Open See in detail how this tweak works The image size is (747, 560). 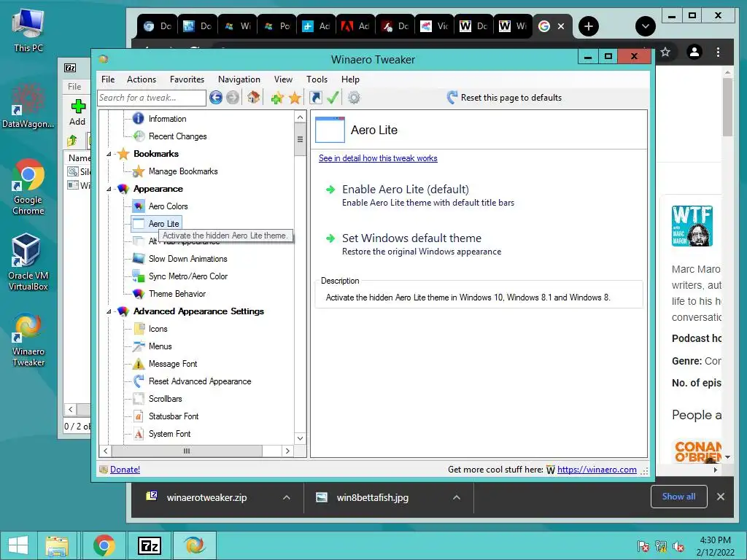click(x=378, y=158)
